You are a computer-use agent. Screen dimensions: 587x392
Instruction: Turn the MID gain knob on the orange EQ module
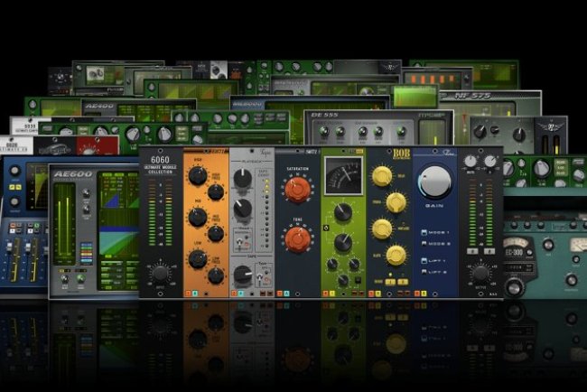click(x=197, y=218)
